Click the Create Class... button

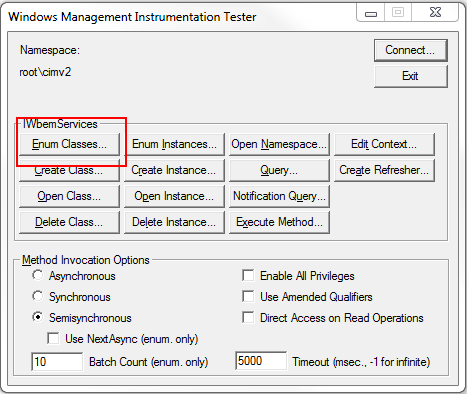point(69,170)
